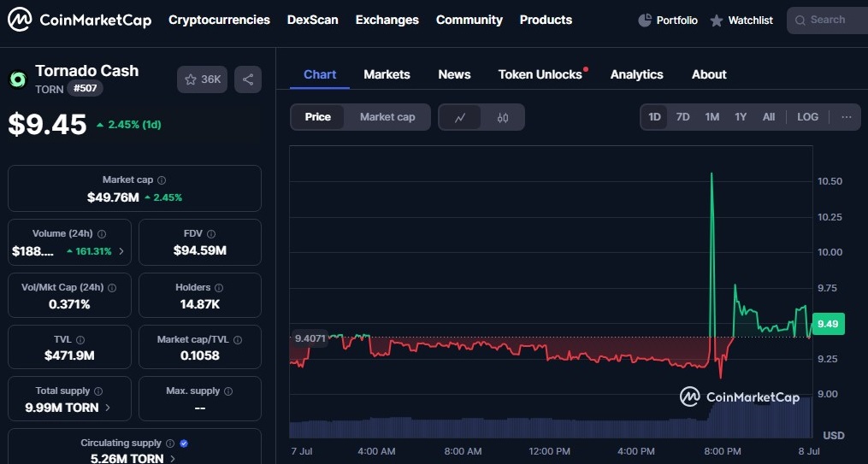Show Volume (24h) info icon

[x=102, y=234]
